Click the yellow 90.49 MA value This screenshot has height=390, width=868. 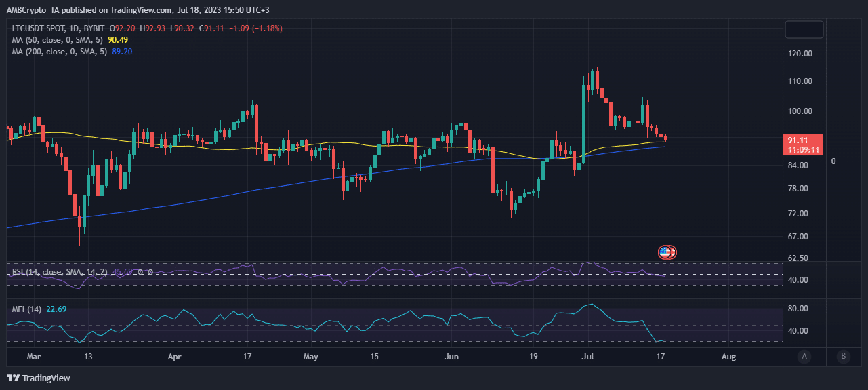click(119, 39)
